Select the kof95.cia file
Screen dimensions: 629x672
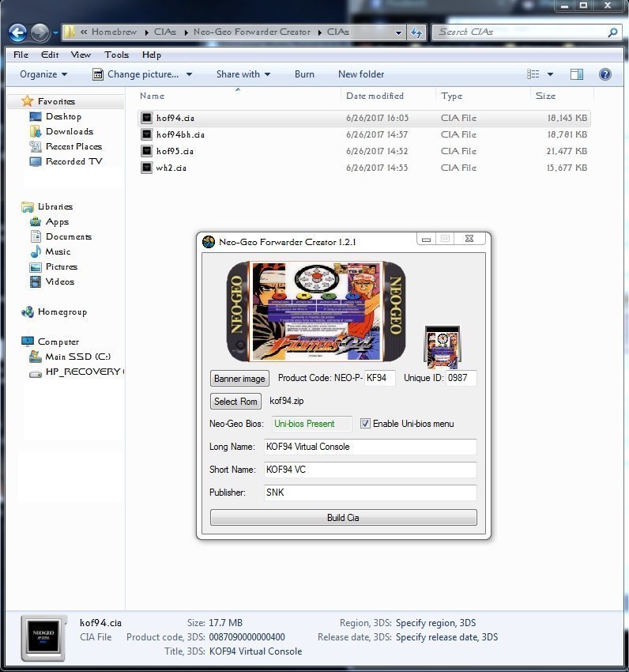pyautogui.click(x=364, y=151)
